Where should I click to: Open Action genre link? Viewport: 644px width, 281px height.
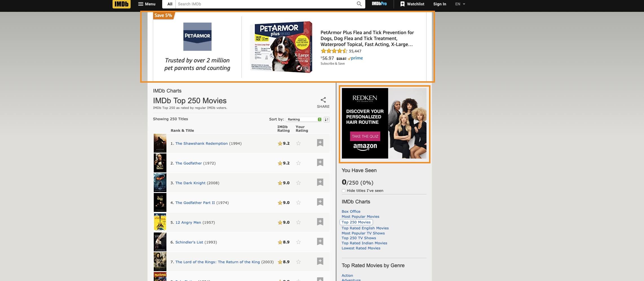tap(347, 275)
